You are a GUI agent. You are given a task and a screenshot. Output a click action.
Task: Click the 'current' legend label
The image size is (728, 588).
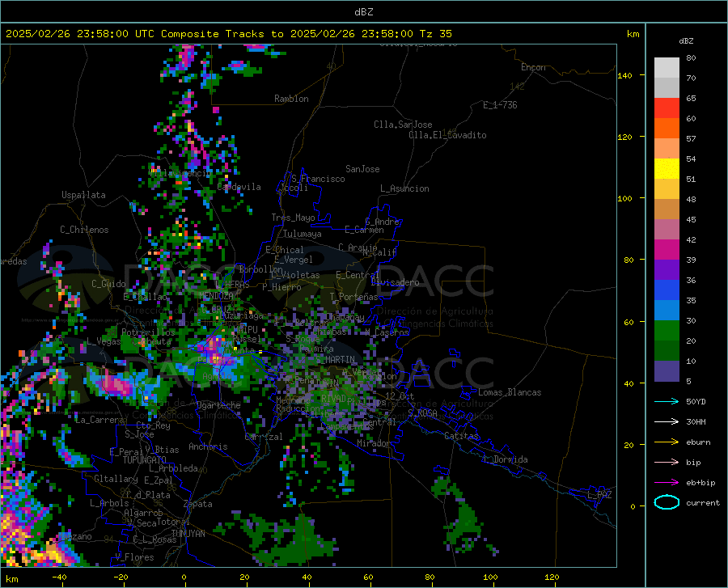click(703, 502)
